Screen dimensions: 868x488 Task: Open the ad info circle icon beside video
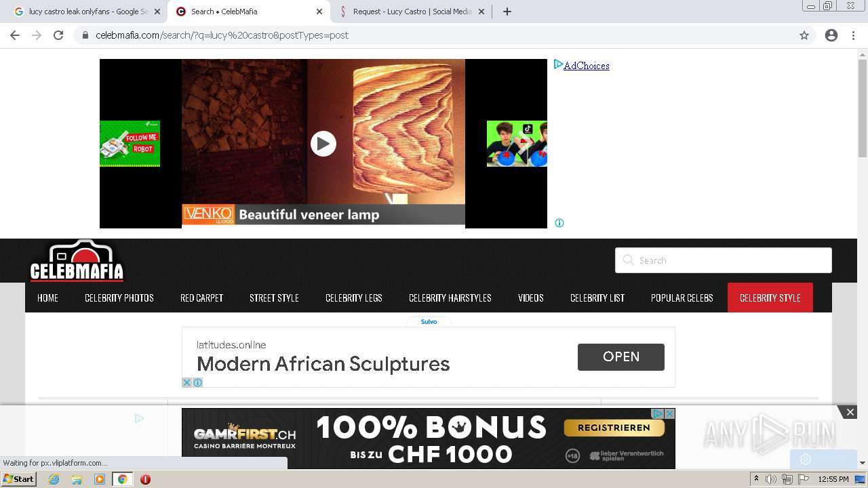pos(559,223)
